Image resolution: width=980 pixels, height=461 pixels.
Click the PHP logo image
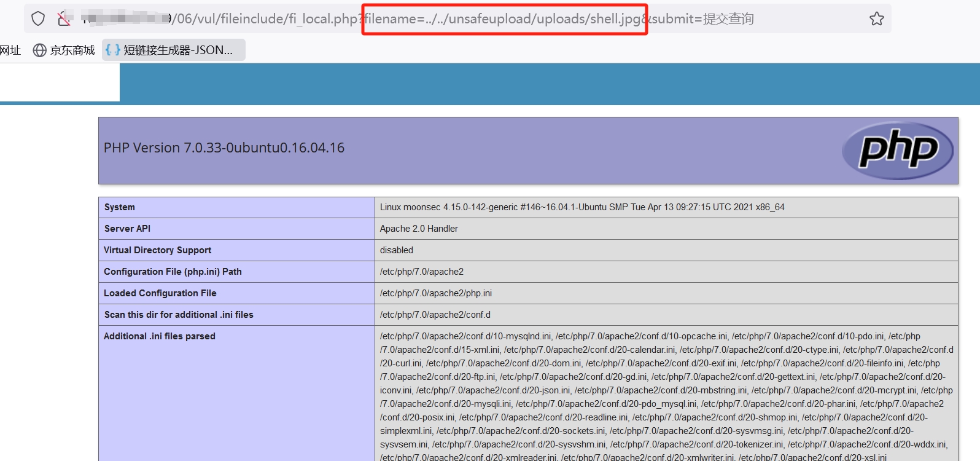tap(897, 150)
